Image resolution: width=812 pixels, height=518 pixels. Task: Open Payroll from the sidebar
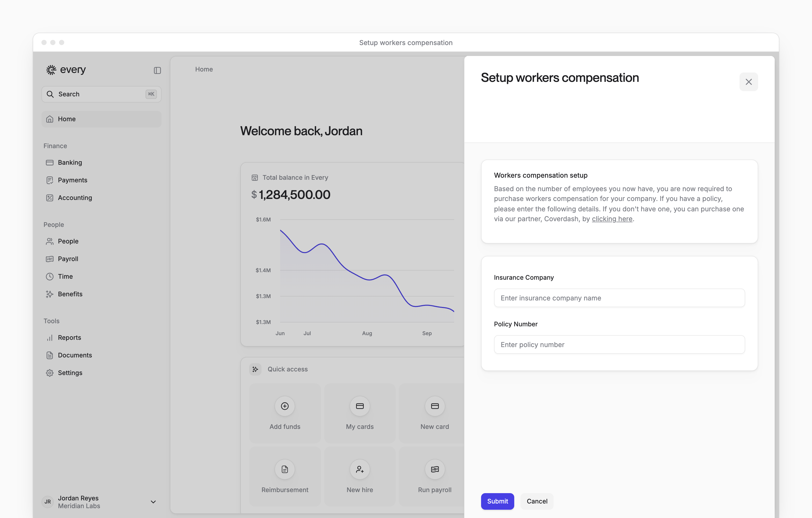click(x=101, y=259)
